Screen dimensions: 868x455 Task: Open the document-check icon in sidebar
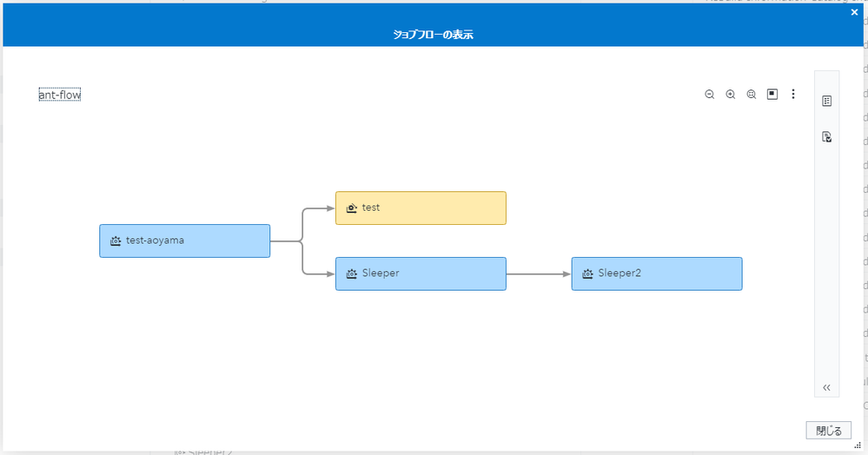tap(827, 136)
